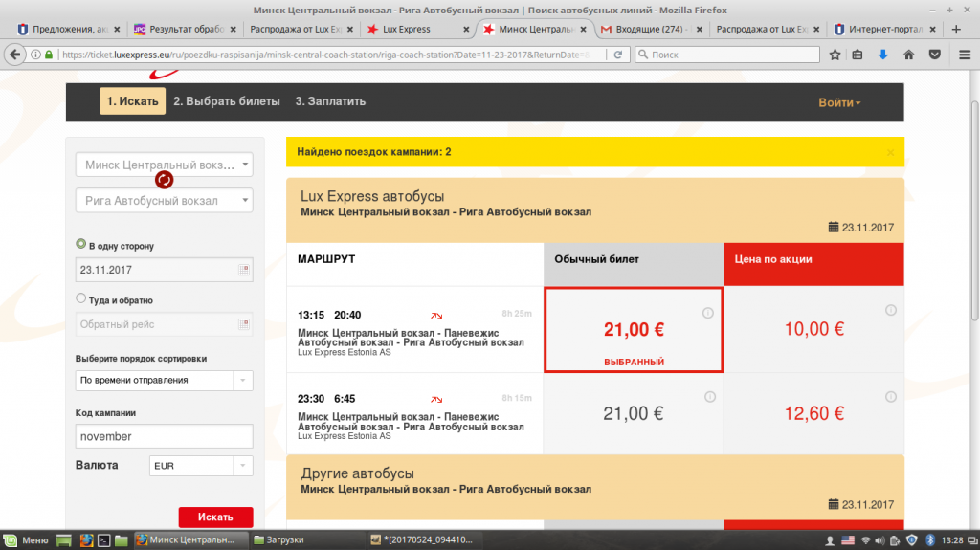Switch to '2. Выбрать билеты' step
Image resolution: width=980 pixels, height=550 pixels.
pyautogui.click(x=226, y=101)
